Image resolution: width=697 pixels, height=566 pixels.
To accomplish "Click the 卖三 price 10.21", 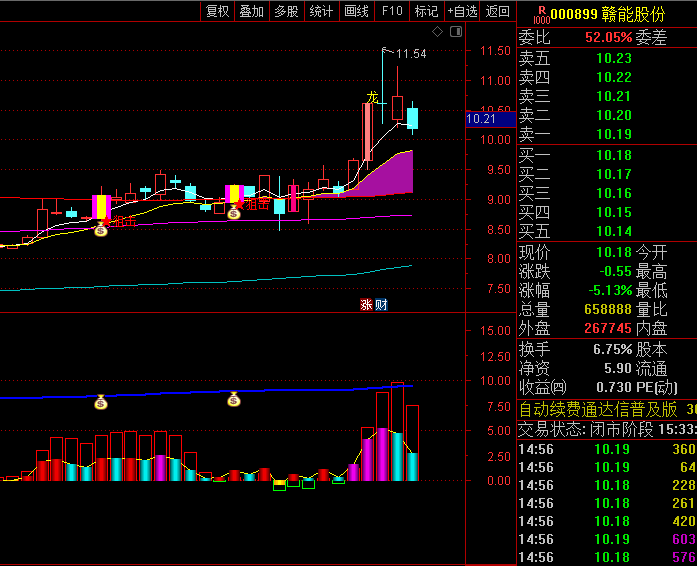I will click(x=614, y=96).
